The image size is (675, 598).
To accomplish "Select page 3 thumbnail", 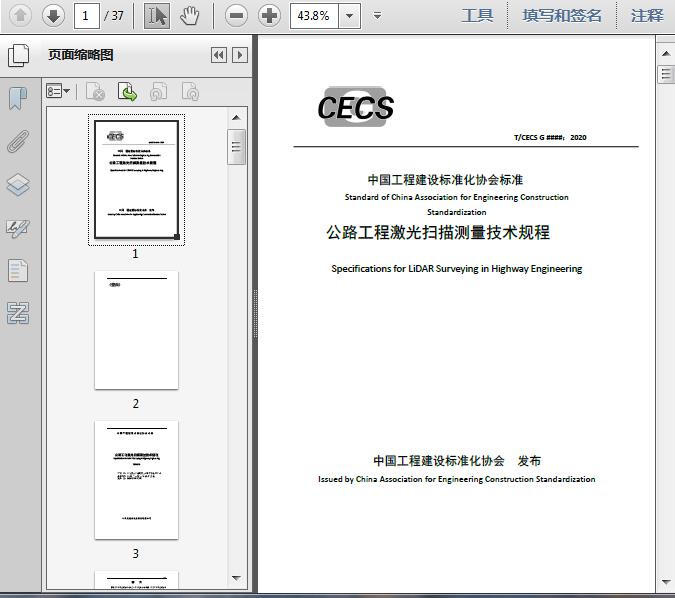I will [136, 480].
